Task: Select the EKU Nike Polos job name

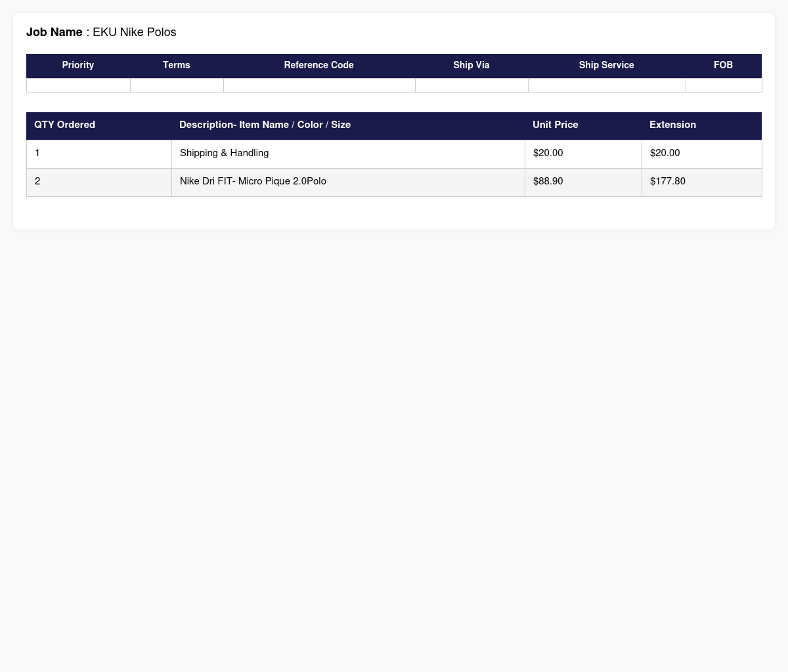Action: pos(135,32)
